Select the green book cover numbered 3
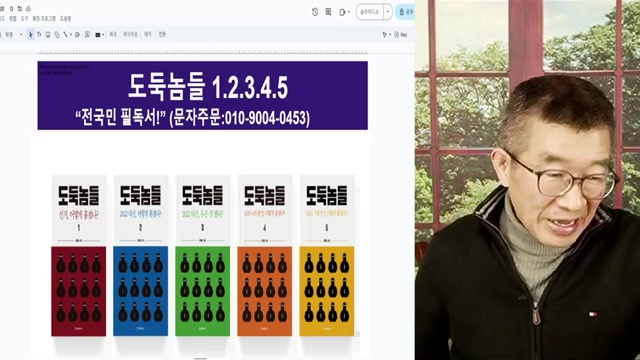This screenshot has height=360, width=640. click(202, 256)
